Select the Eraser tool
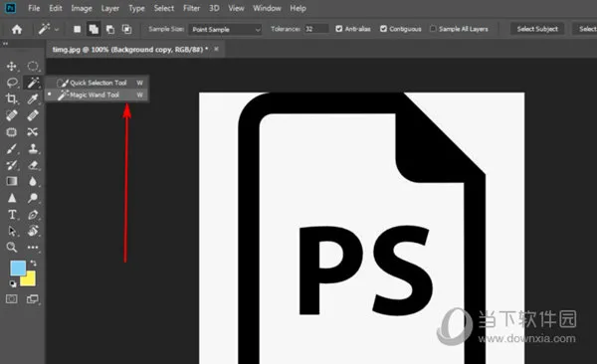597x364 pixels. [33, 165]
